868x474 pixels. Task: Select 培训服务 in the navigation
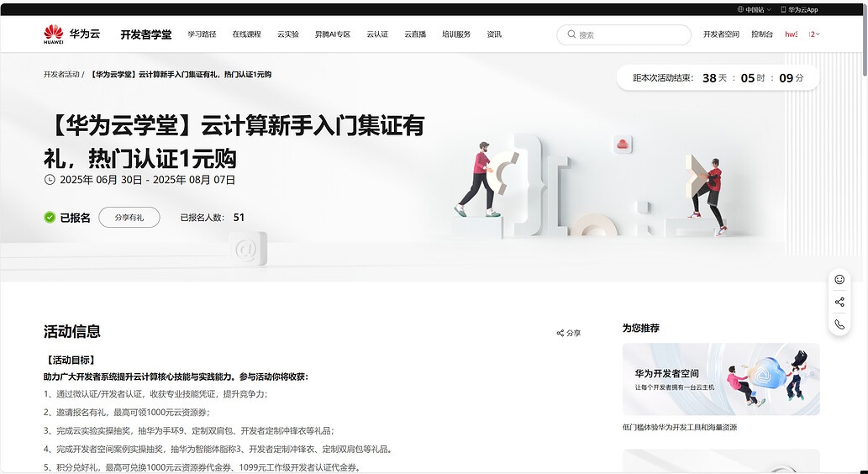(456, 34)
